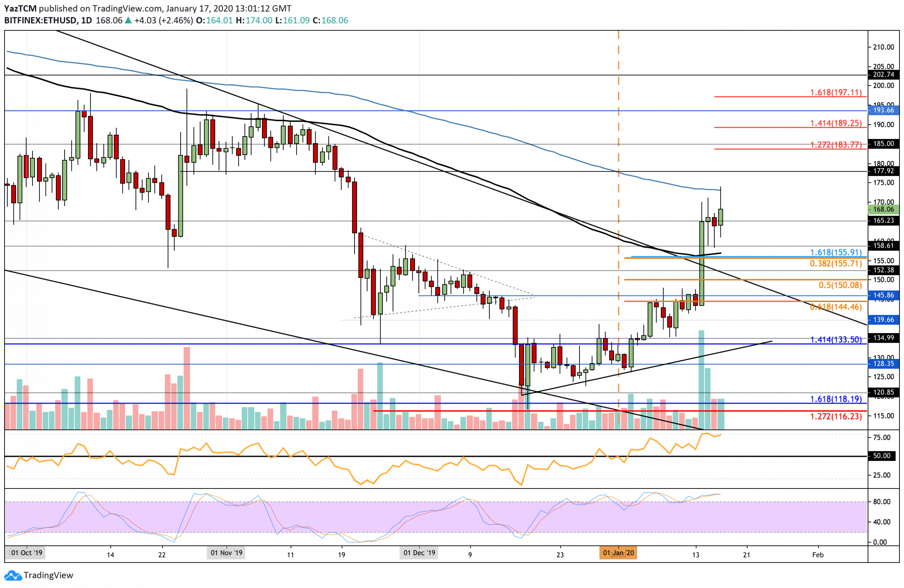Click the 115.00 price axis label
Viewport: 904px width, 588px height.
point(884,416)
